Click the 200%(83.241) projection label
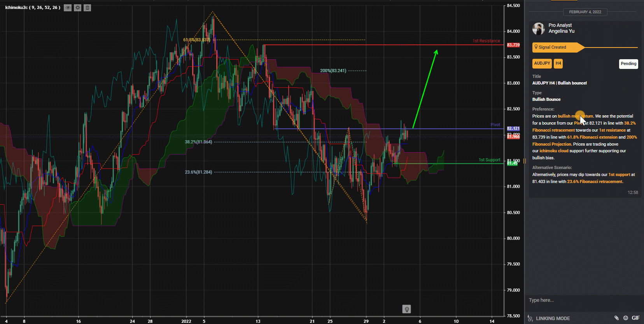644x324 pixels. [x=333, y=71]
